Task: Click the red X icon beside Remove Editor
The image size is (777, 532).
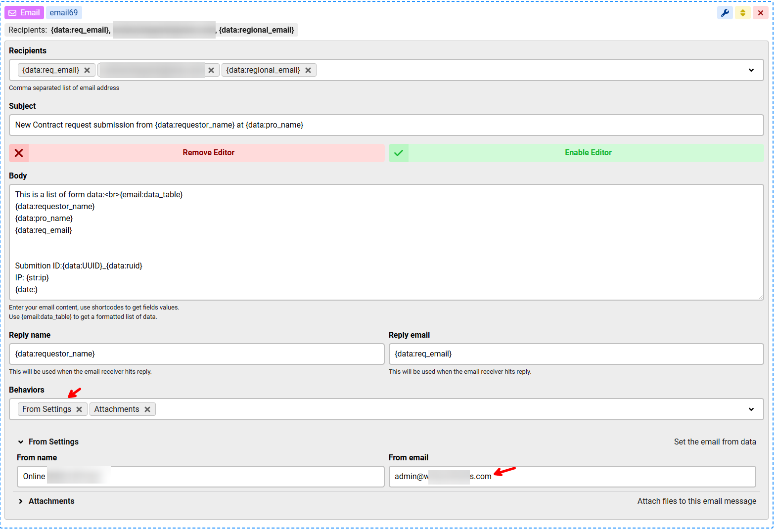Action: tap(19, 153)
